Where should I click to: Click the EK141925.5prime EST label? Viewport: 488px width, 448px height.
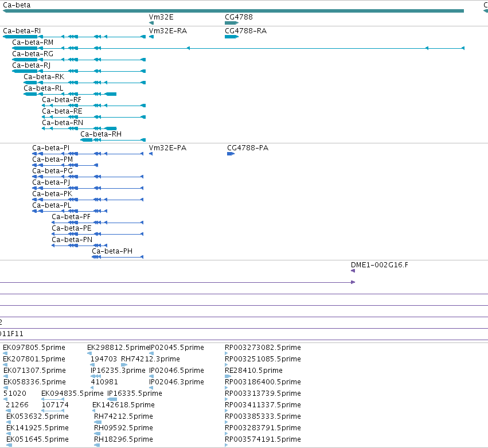coord(37,428)
